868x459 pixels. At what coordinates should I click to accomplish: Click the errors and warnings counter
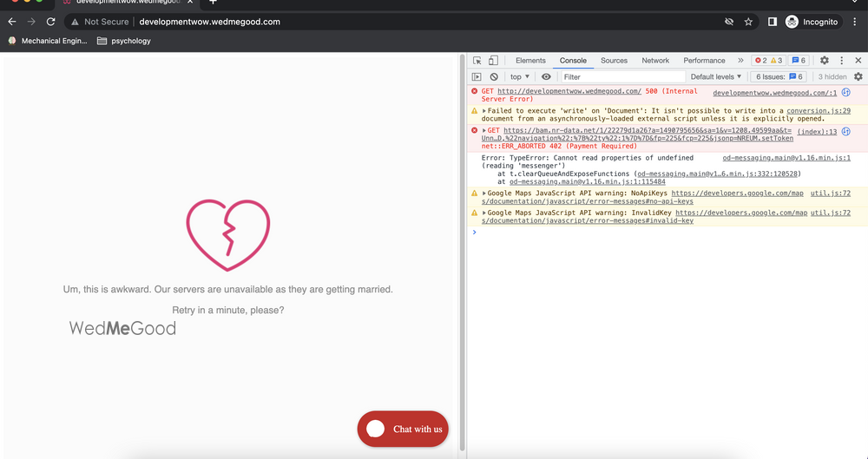click(768, 61)
